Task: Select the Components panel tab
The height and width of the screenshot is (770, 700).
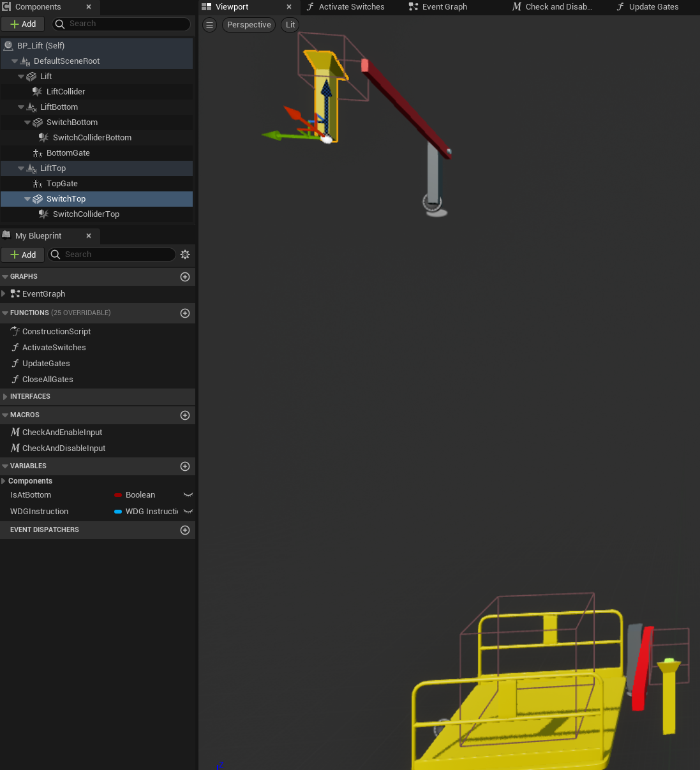Action: pos(38,7)
